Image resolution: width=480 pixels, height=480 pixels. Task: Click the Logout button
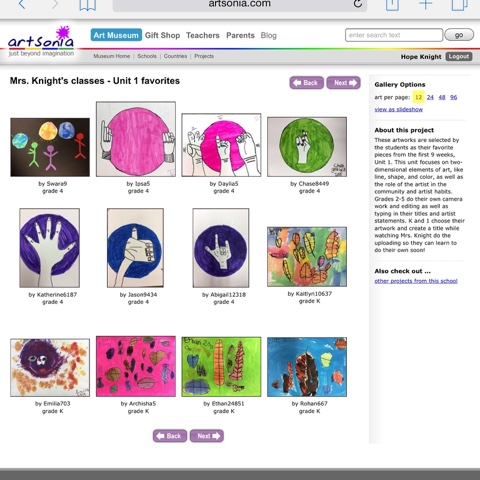[x=459, y=56]
